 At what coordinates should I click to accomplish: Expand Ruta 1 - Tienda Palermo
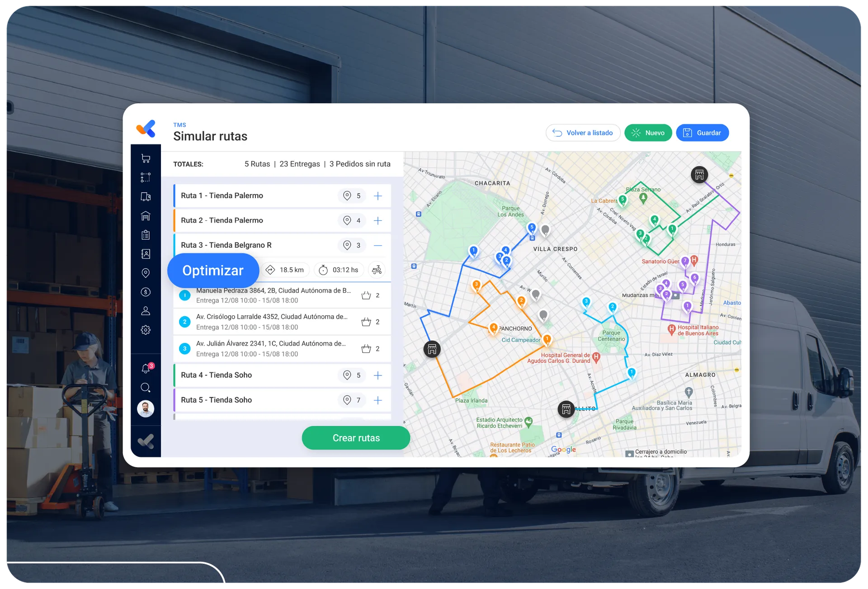click(x=378, y=196)
